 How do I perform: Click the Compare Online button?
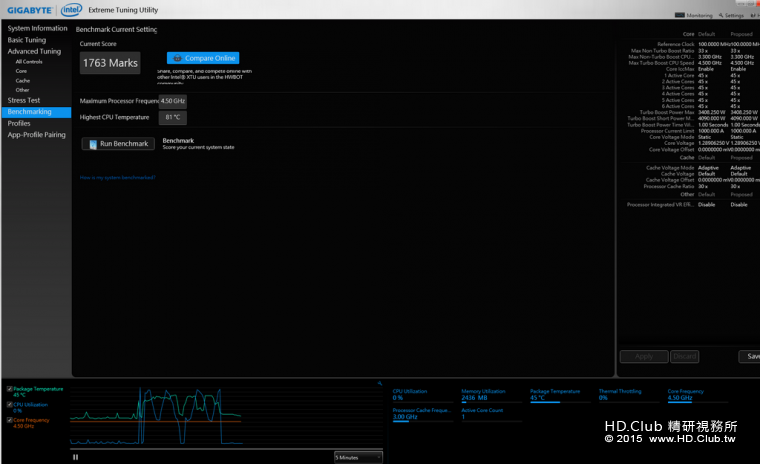pyautogui.click(x=203, y=58)
